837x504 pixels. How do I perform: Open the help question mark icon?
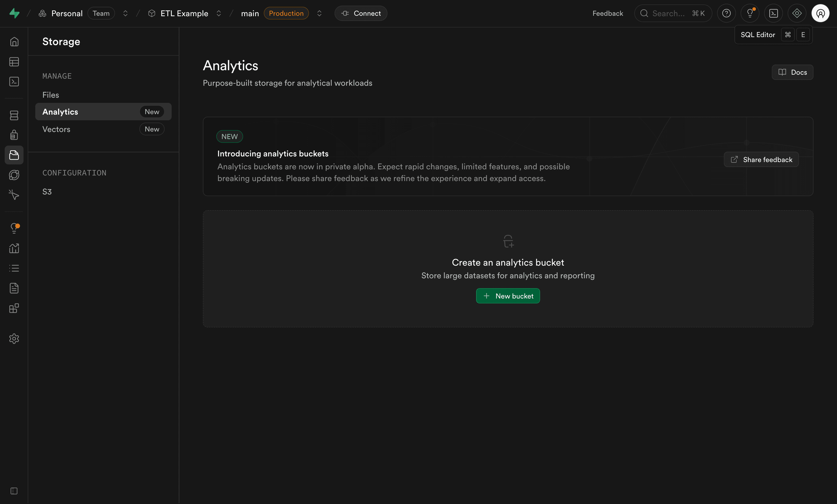point(726,13)
